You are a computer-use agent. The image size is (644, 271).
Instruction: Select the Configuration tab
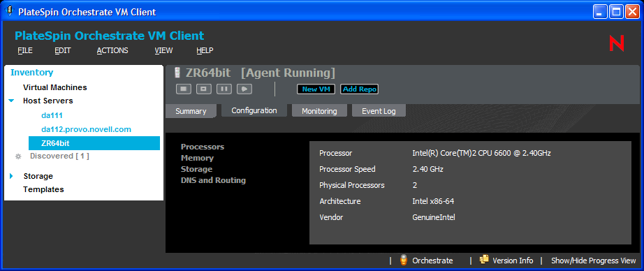(254, 110)
